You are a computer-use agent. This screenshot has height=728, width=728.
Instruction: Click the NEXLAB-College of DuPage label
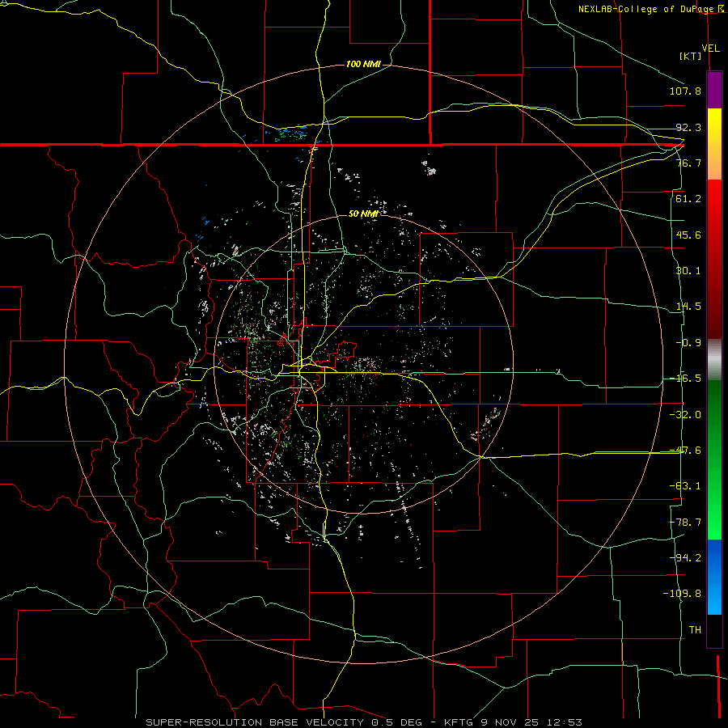646,9
